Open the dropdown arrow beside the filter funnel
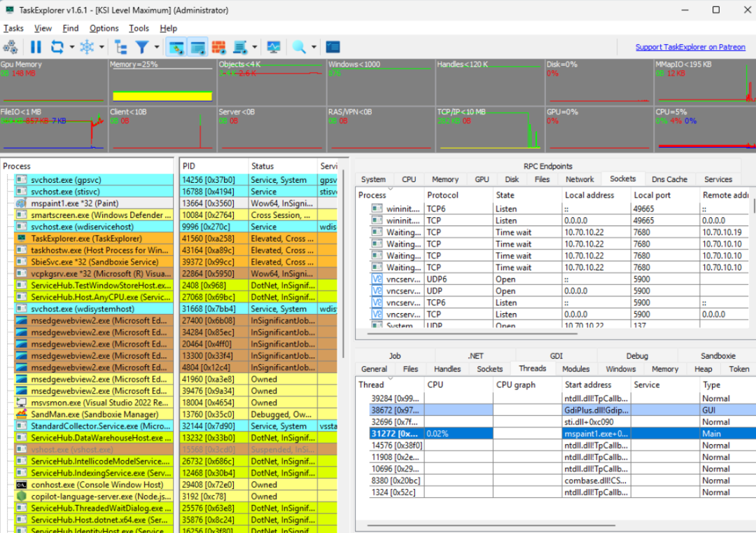Viewport: 756px width, 533px height. coord(157,47)
